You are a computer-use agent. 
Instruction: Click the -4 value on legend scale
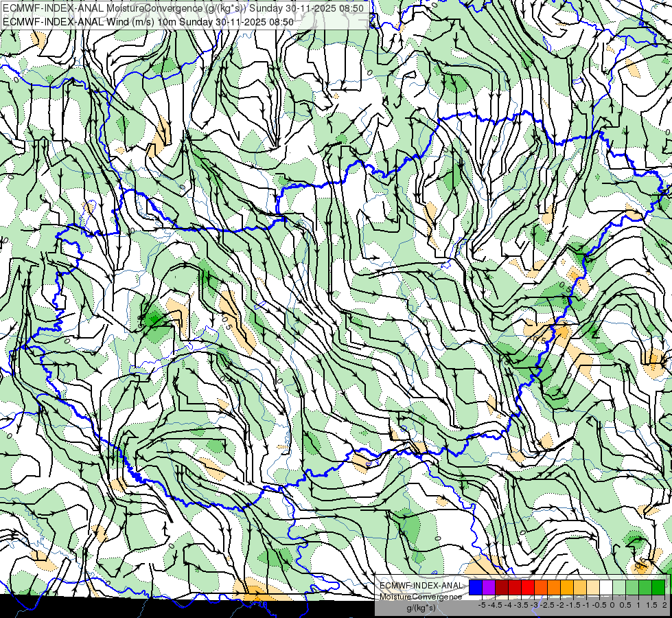508,605
